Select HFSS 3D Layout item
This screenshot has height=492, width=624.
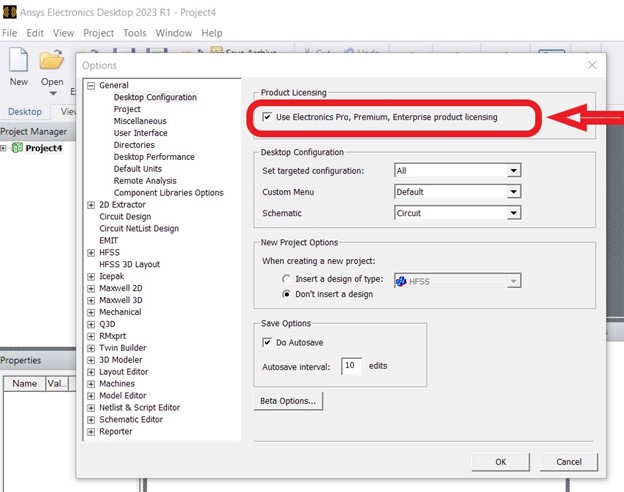coord(129,264)
